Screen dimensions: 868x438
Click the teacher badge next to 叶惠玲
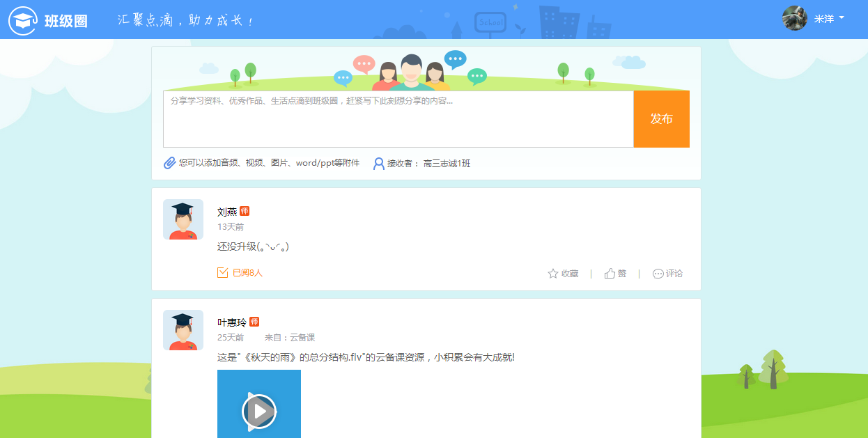click(x=254, y=322)
